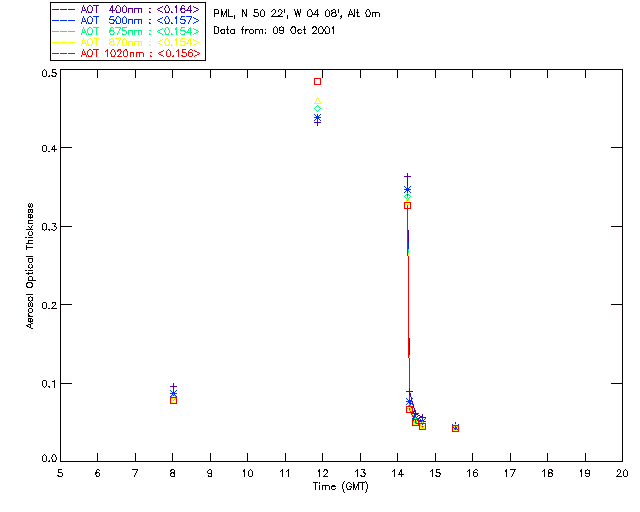Click the x-axis tick label 5
This screenshot has height=512, width=640.
[x=60, y=473]
